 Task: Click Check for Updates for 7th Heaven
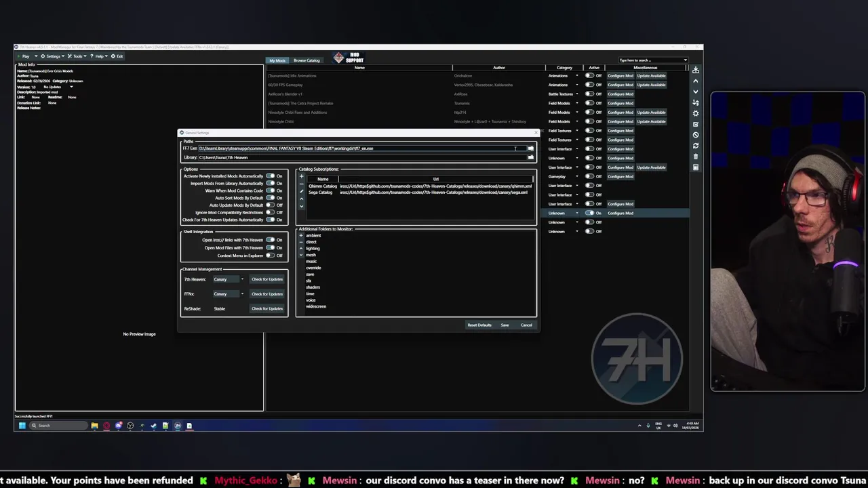click(x=267, y=279)
